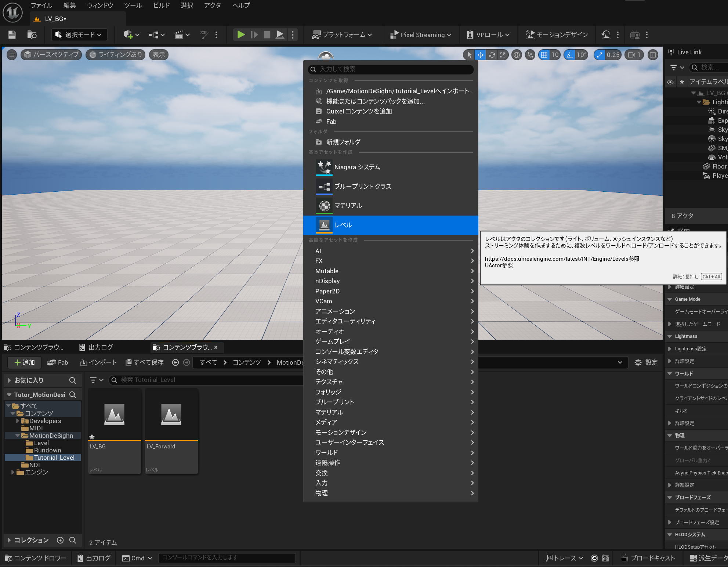Collapse the MotionDeSighn folder tree

click(18, 436)
